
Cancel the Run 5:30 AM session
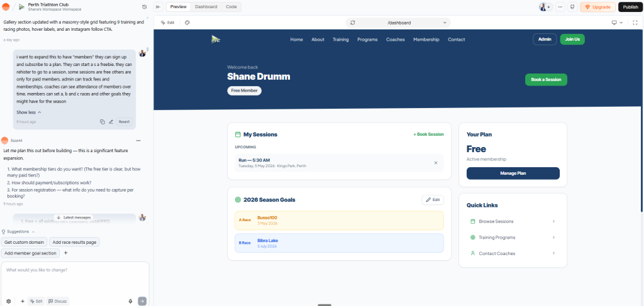436,163
